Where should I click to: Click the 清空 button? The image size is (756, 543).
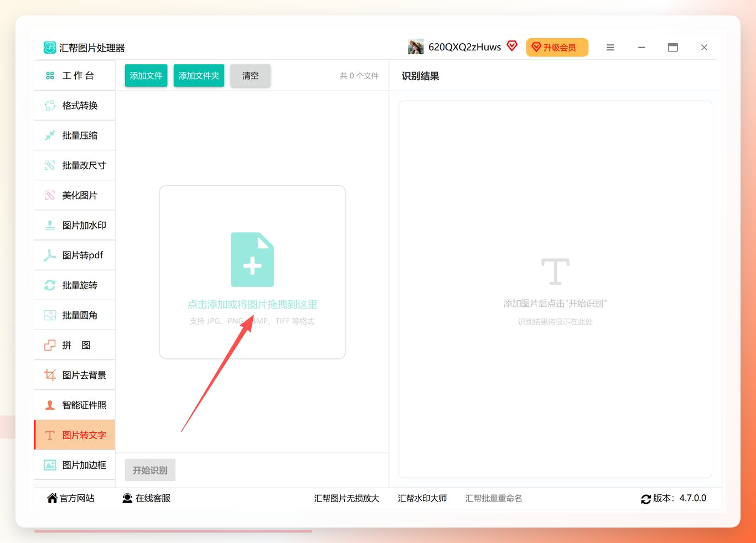click(x=250, y=76)
